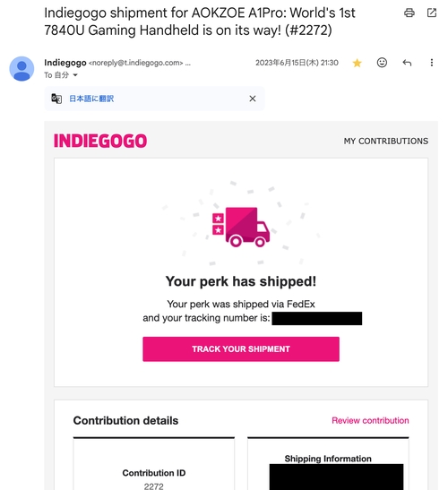Image resolution: width=448 pixels, height=490 pixels.
Task: Click the sender's avatar picture
Action: pos(22,69)
